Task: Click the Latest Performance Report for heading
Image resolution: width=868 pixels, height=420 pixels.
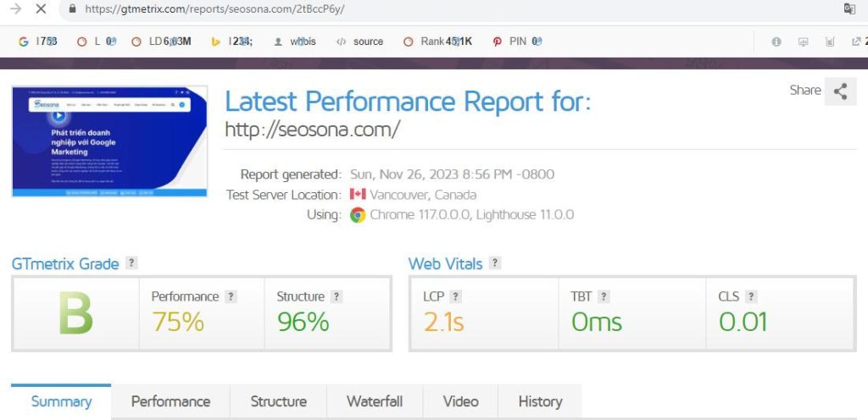Action: [x=408, y=101]
